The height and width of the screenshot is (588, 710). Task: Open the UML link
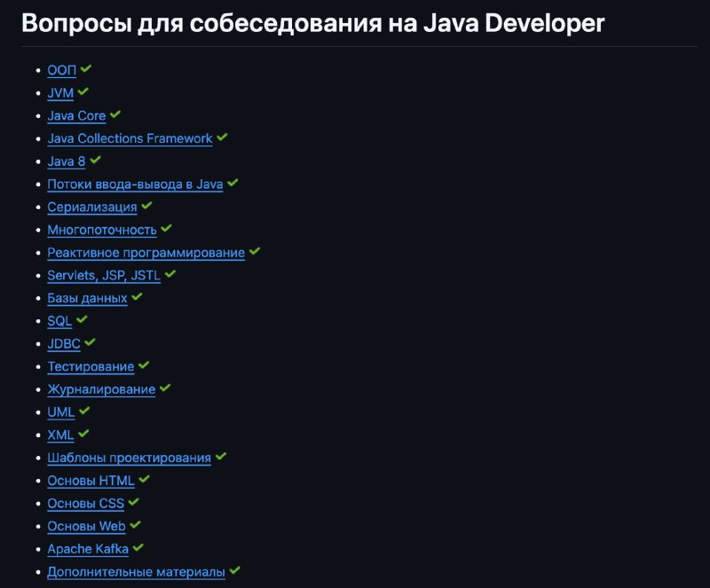tap(61, 412)
